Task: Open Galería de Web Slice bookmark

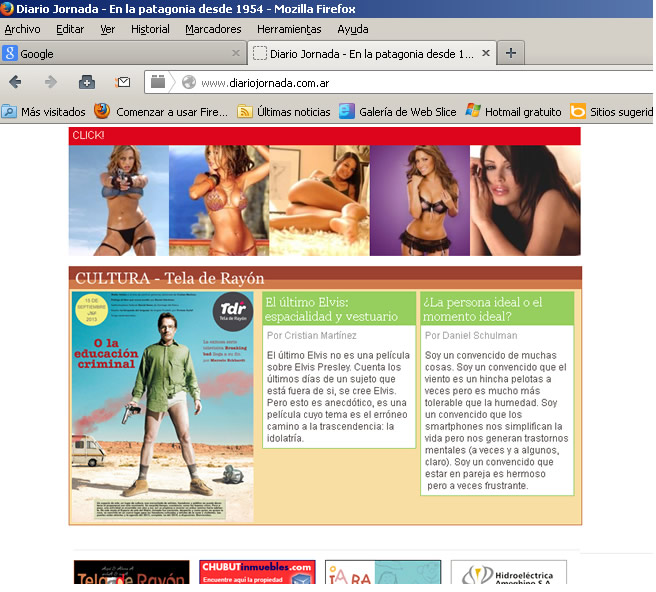Action: click(397, 112)
